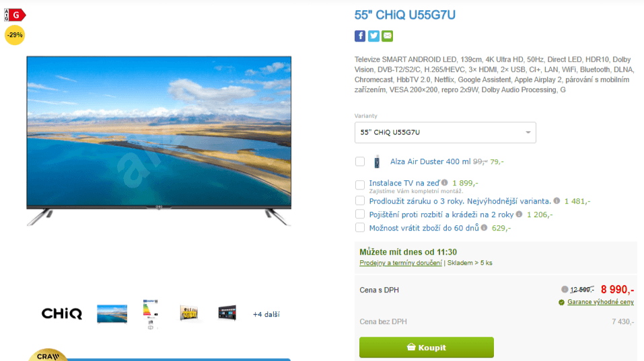Click info icon beside 60-day return option

tap(485, 228)
